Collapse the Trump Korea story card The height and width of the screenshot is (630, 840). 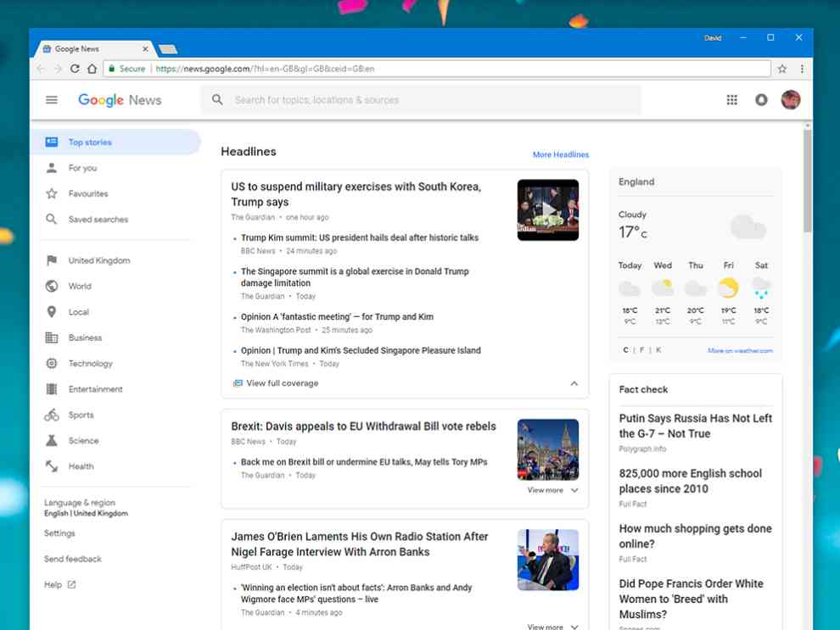click(x=574, y=383)
